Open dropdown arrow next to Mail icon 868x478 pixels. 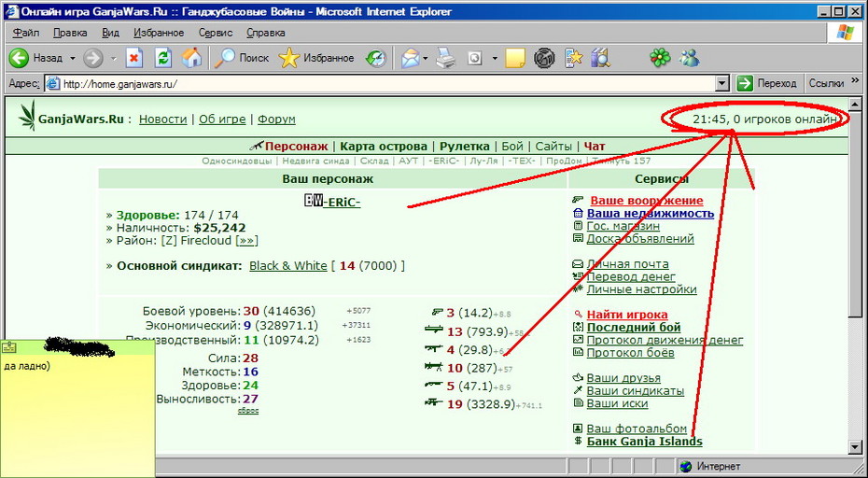pos(426,58)
